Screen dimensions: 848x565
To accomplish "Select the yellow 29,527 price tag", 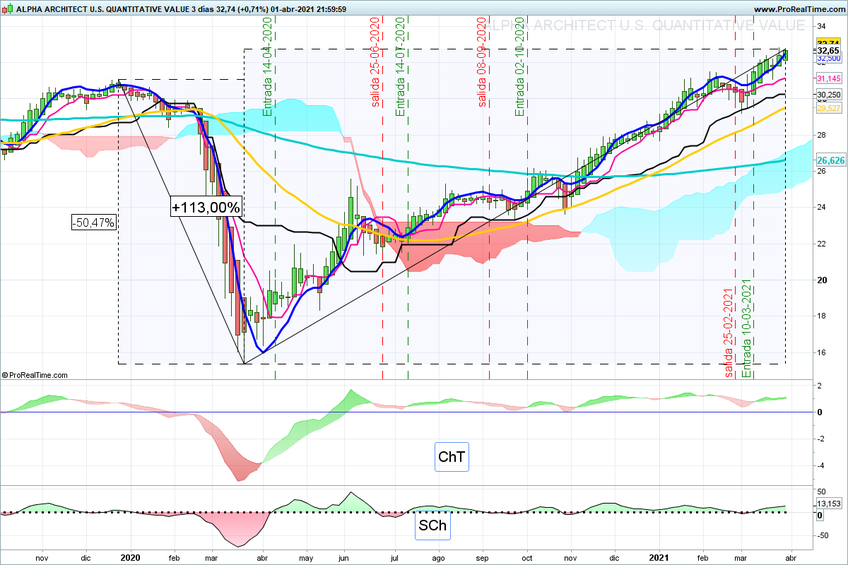I will coord(828,108).
